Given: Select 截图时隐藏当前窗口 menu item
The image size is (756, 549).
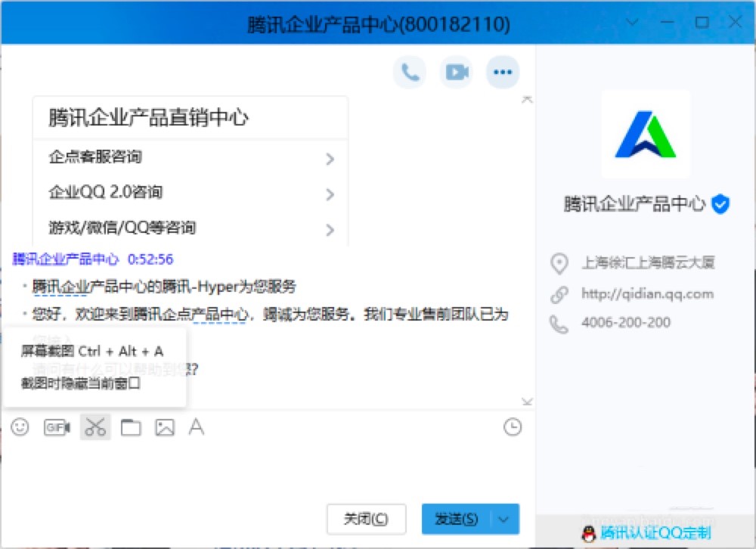Looking at the screenshot, I should pyautogui.click(x=81, y=383).
